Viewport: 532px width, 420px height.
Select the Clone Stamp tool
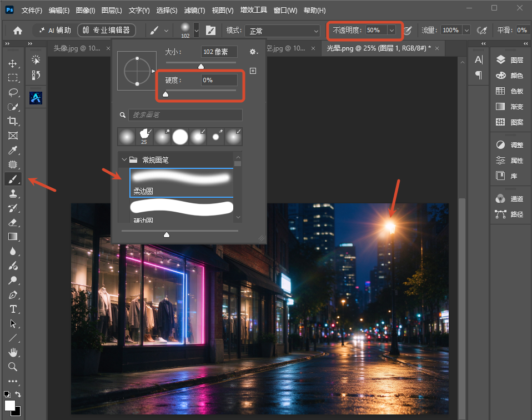[x=13, y=193]
